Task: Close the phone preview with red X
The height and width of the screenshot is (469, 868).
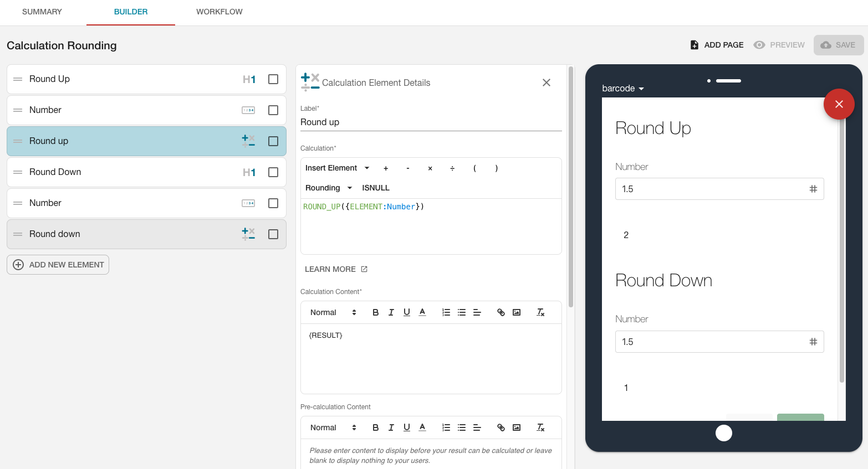Action: coord(839,104)
